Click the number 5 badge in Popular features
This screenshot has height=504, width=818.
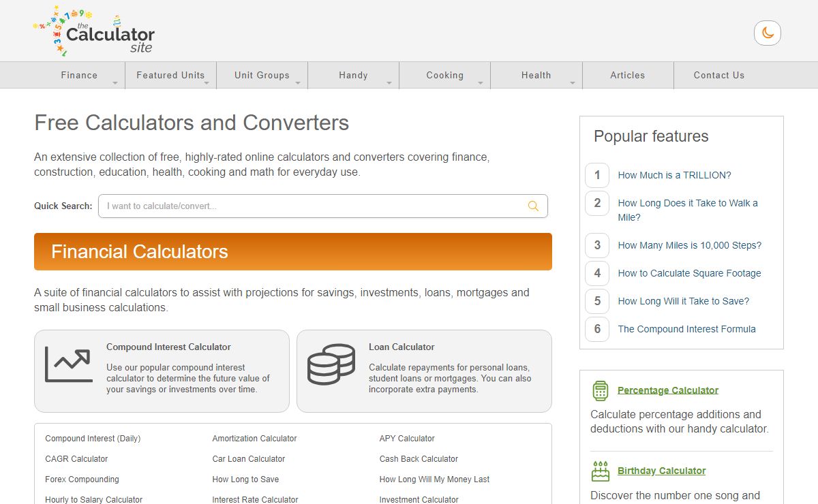597,301
